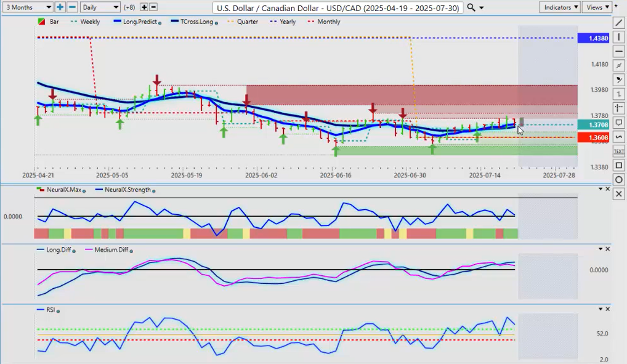Select the ellipse shape tool
Image resolution: width=627 pixels, height=364 pixels.
[619, 179]
